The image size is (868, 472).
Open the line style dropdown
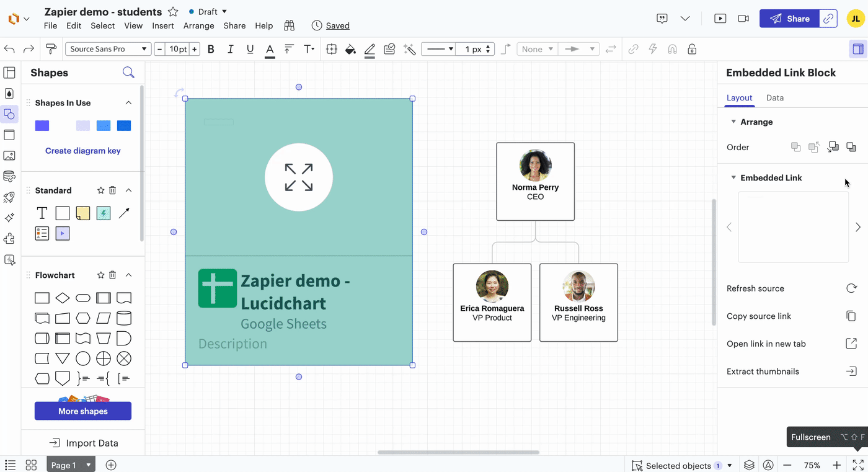tap(438, 49)
